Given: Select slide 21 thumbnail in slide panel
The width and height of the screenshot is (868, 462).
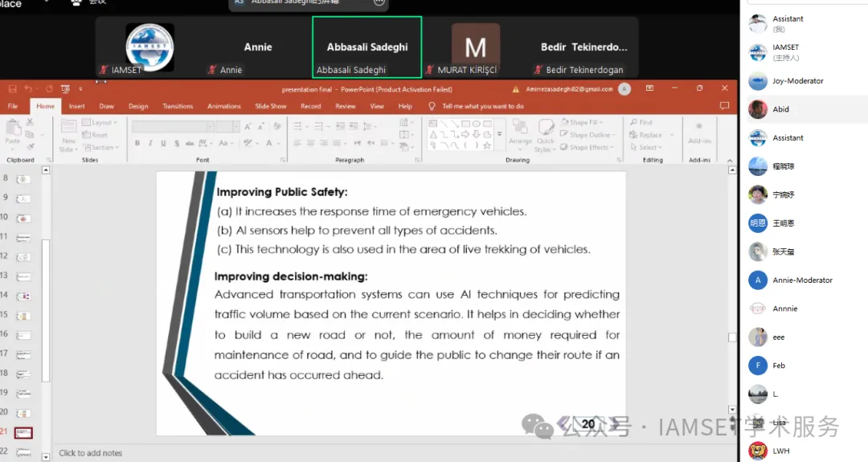Looking at the screenshot, I should (x=23, y=433).
